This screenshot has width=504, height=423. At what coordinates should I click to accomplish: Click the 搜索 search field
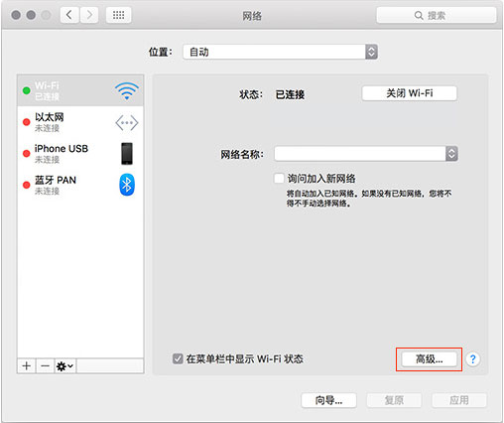click(437, 15)
